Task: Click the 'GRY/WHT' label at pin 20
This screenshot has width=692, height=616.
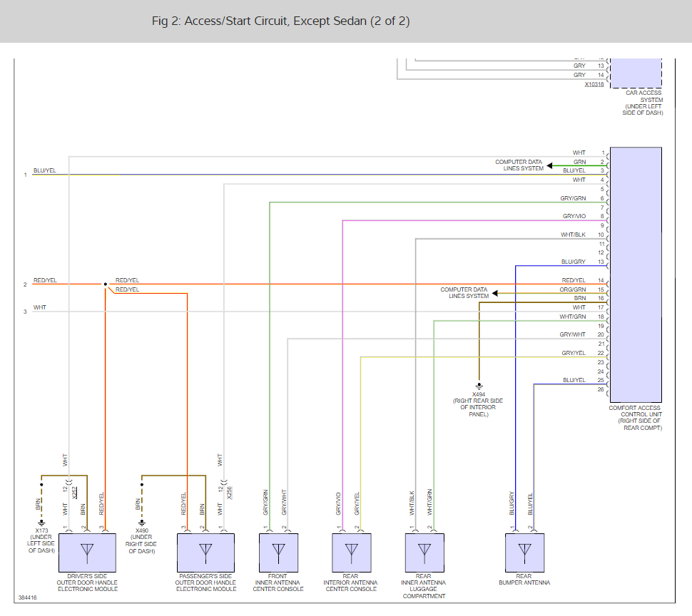Action: tap(572, 334)
